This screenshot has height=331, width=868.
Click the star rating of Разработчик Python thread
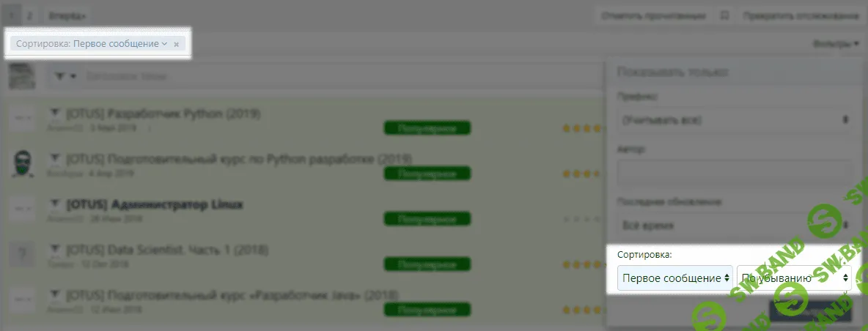(582, 128)
